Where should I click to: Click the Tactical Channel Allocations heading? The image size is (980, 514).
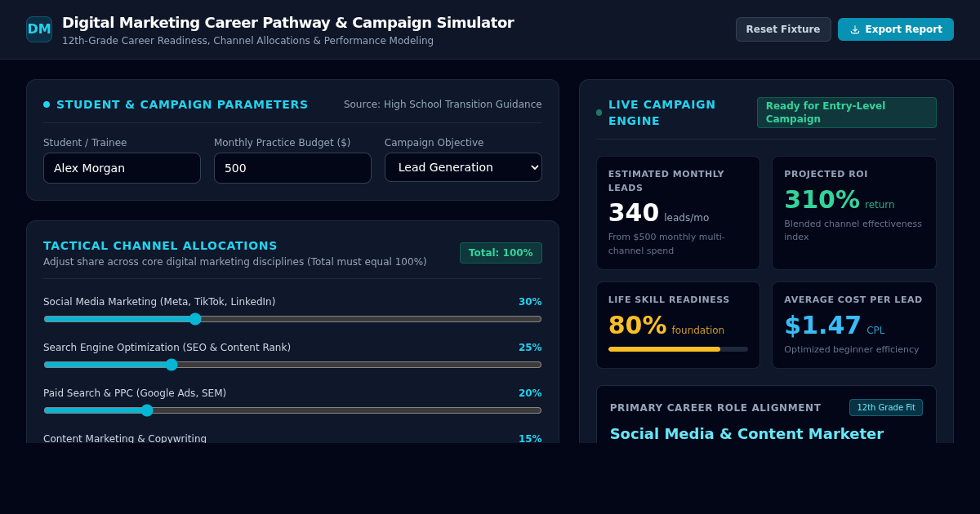[160, 246]
